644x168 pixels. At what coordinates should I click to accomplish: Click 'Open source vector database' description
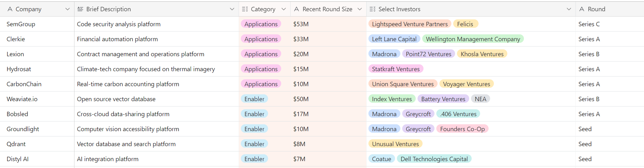click(116, 99)
